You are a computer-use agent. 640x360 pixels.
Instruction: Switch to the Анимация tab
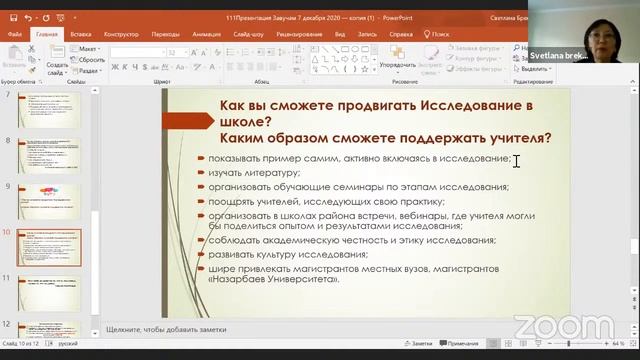tap(207, 34)
